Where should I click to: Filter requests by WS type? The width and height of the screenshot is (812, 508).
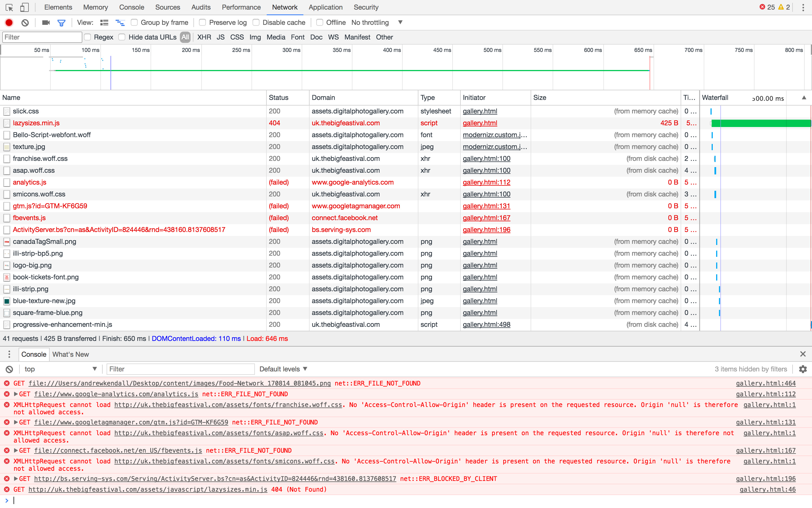333,37
